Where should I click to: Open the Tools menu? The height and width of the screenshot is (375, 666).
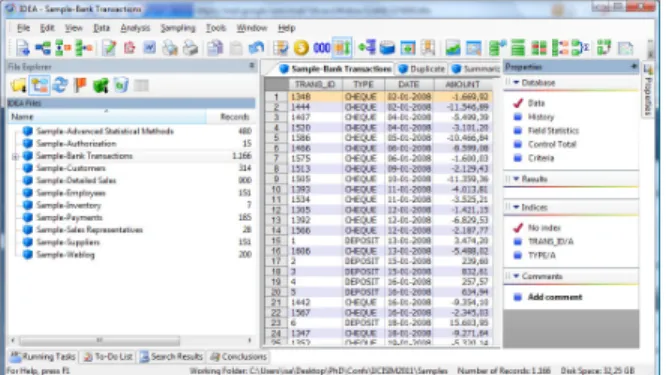click(216, 28)
